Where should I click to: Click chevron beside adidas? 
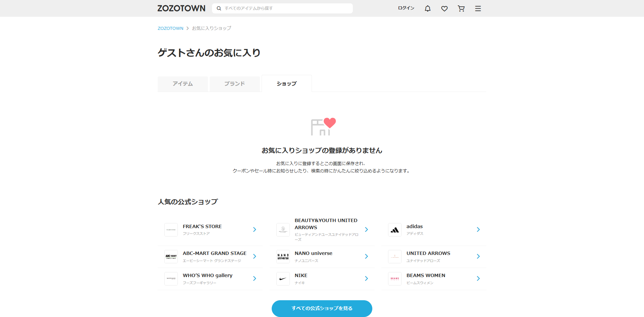click(478, 229)
